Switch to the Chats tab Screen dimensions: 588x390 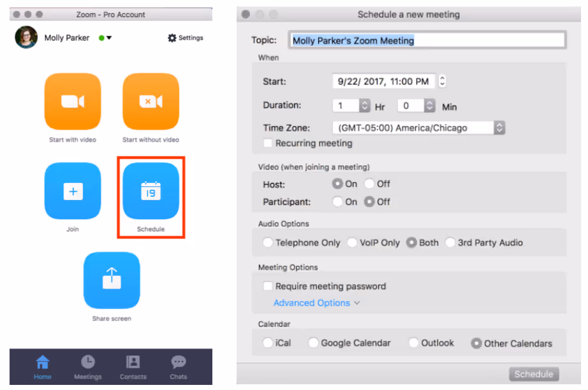click(x=179, y=367)
